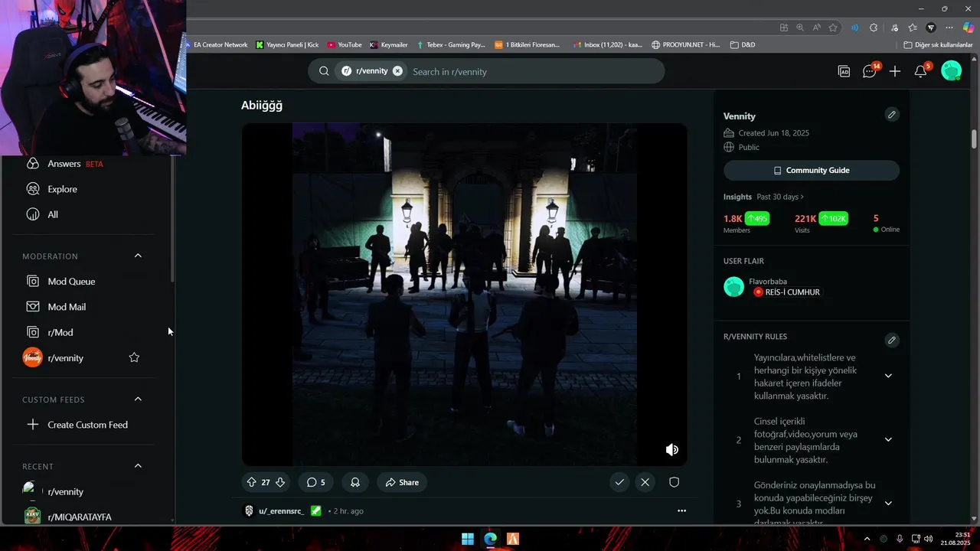Screen dimensions: 980x551
Task: Expand rule 2 about cinsel içerik
Action: [888, 439]
